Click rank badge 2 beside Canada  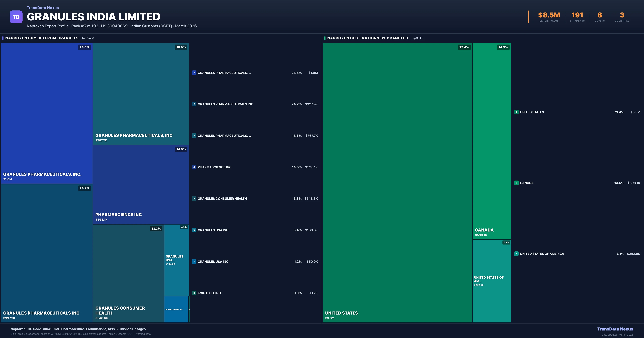pyautogui.click(x=516, y=183)
